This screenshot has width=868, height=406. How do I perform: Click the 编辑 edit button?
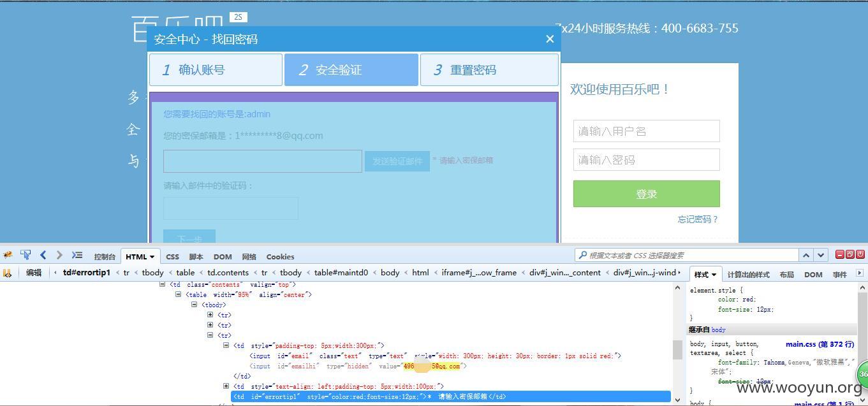click(34, 273)
